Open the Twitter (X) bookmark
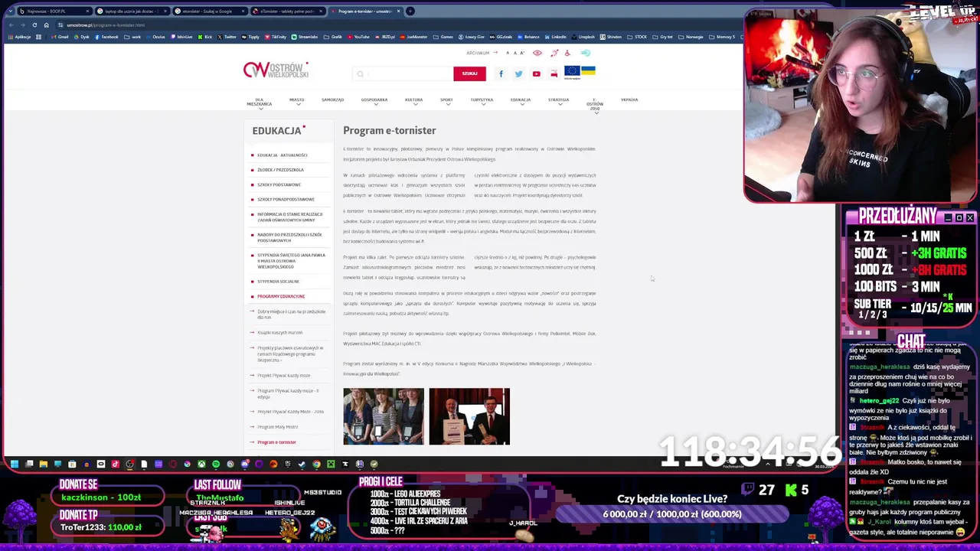This screenshot has width=980, height=551. point(227,37)
